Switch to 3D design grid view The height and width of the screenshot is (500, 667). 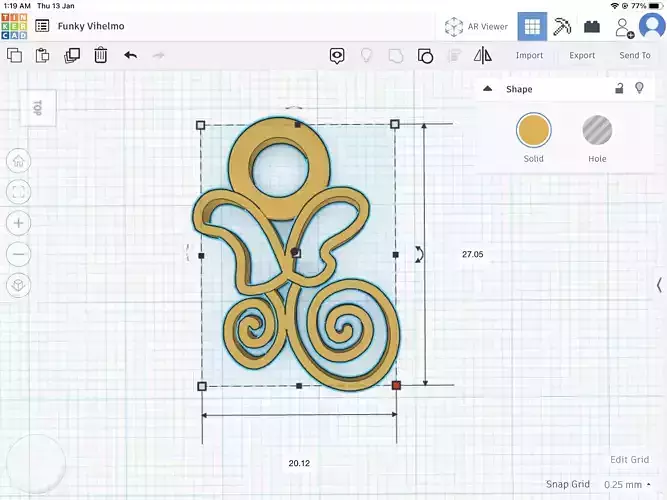[532, 26]
